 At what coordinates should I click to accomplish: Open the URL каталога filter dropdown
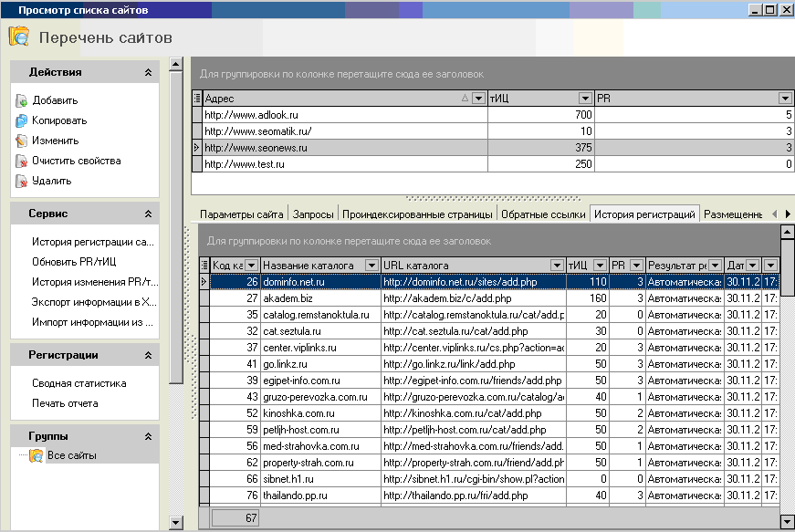(x=556, y=265)
